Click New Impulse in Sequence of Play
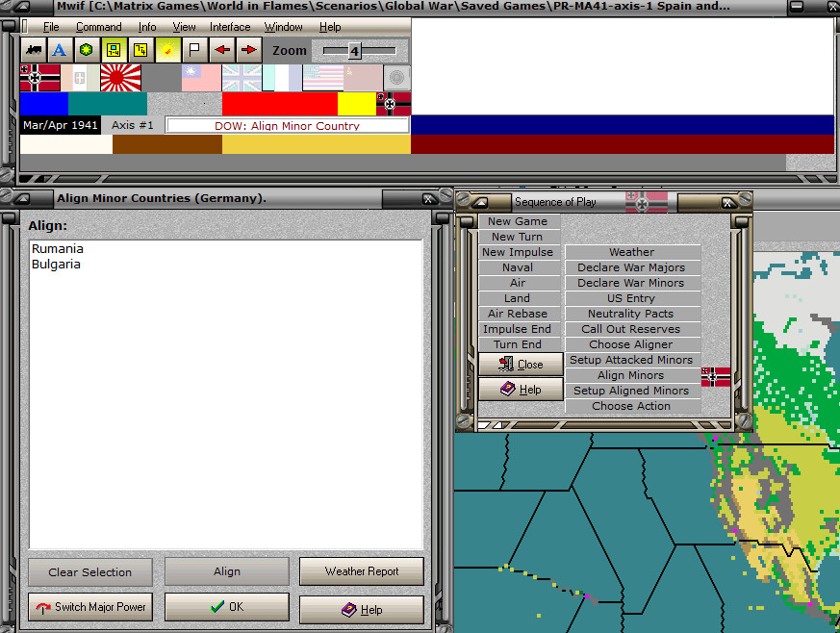This screenshot has width=840, height=633. click(518, 252)
